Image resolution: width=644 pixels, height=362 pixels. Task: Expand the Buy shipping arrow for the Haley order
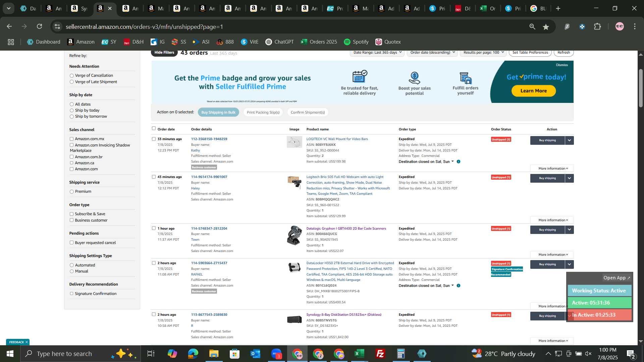[x=570, y=178]
